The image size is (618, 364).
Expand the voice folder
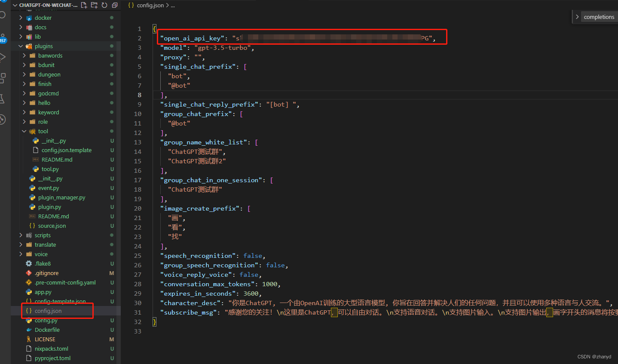tap(21, 254)
